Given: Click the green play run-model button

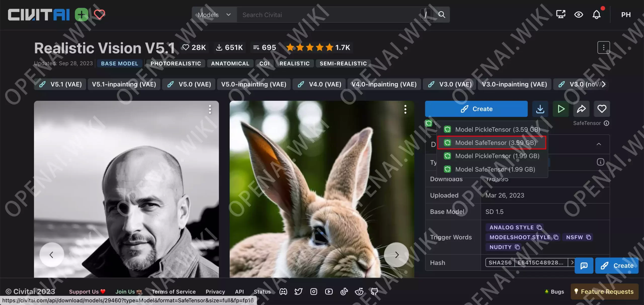Looking at the screenshot, I should coord(561,109).
